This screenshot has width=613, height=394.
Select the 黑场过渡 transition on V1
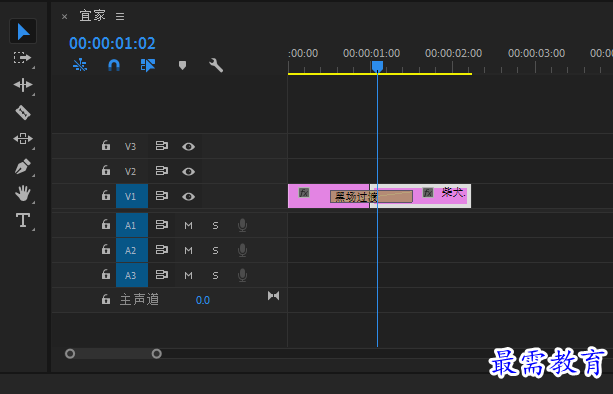tap(371, 197)
